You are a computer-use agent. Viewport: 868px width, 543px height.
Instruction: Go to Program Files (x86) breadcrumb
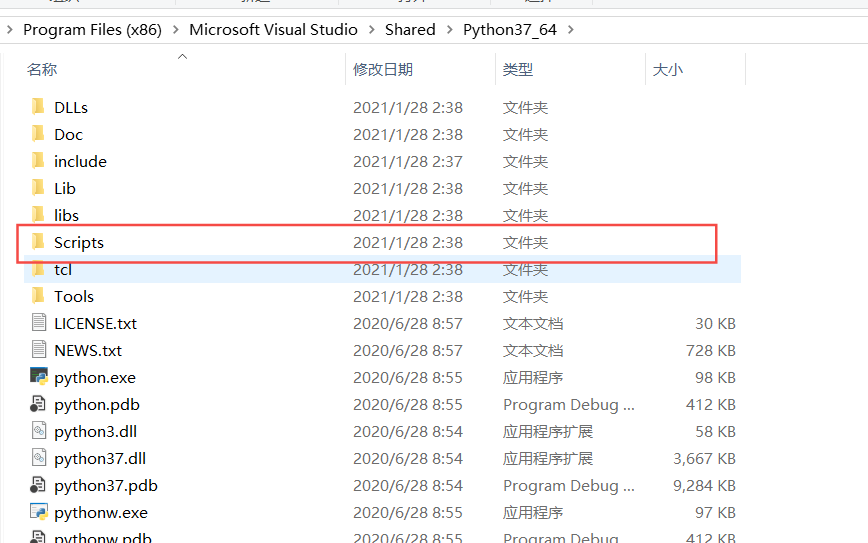click(x=92, y=29)
